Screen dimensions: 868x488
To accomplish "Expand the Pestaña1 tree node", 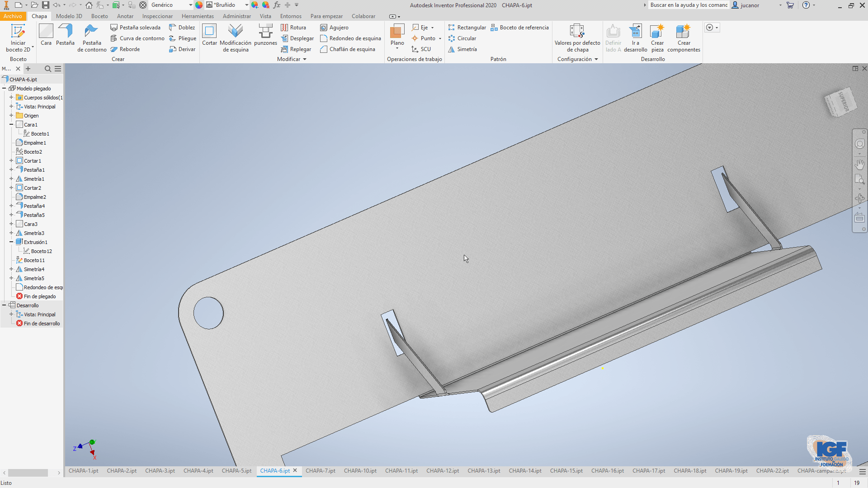I will point(11,169).
